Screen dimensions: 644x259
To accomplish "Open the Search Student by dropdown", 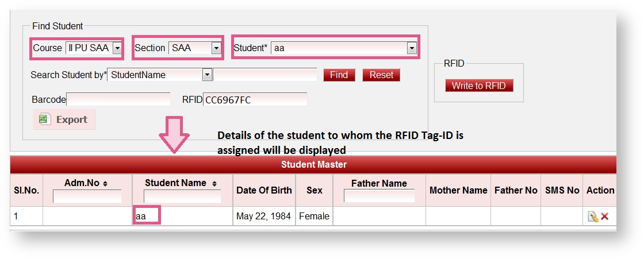I will pyautogui.click(x=207, y=75).
